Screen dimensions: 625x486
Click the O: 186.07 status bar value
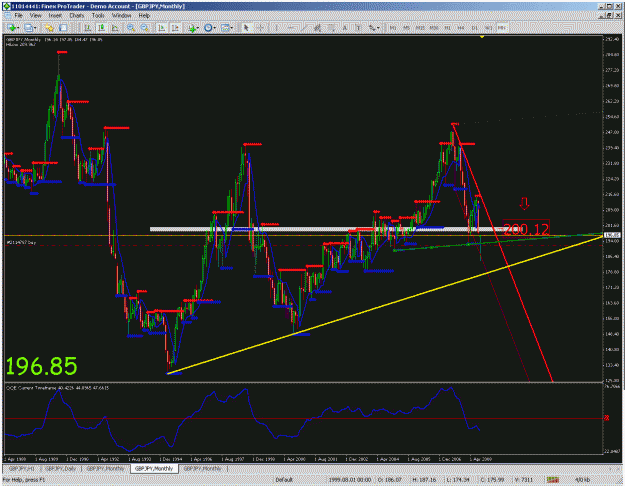point(390,480)
